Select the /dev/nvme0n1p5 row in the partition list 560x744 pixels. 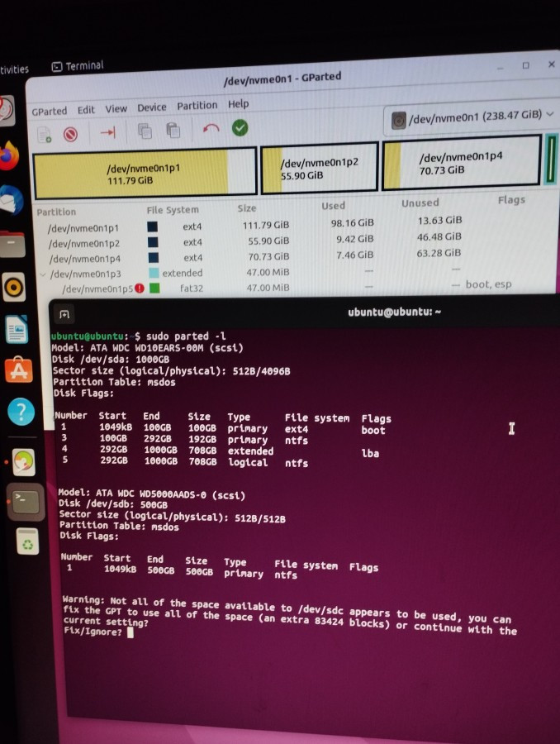[294, 287]
